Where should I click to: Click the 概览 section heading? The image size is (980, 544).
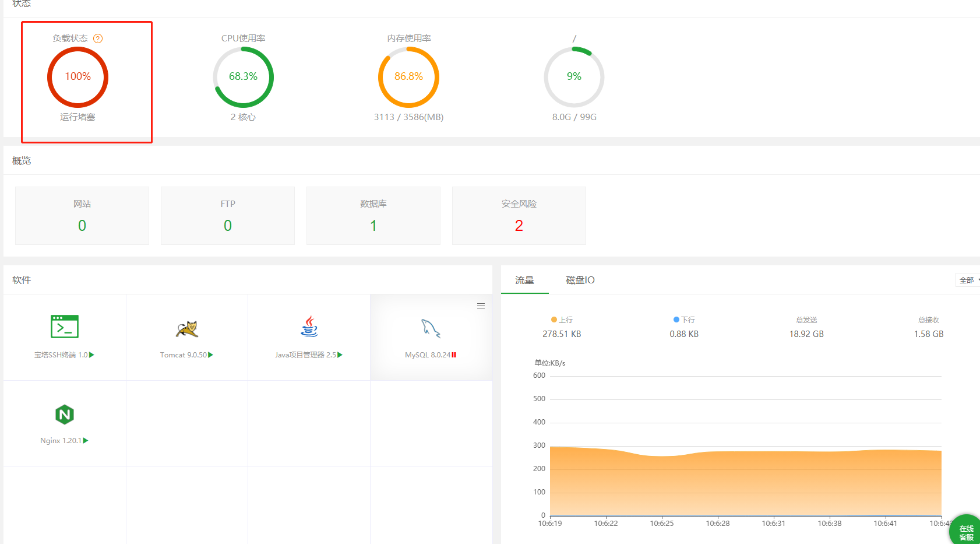pos(22,161)
